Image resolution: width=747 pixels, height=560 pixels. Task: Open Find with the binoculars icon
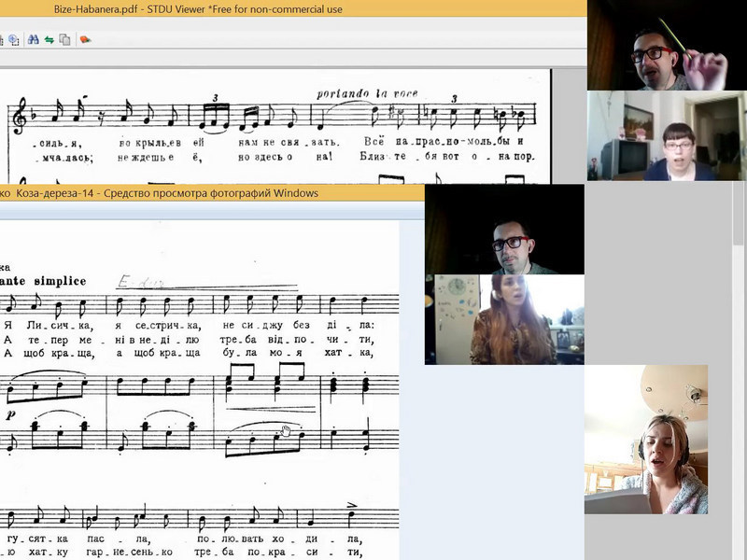(x=33, y=39)
